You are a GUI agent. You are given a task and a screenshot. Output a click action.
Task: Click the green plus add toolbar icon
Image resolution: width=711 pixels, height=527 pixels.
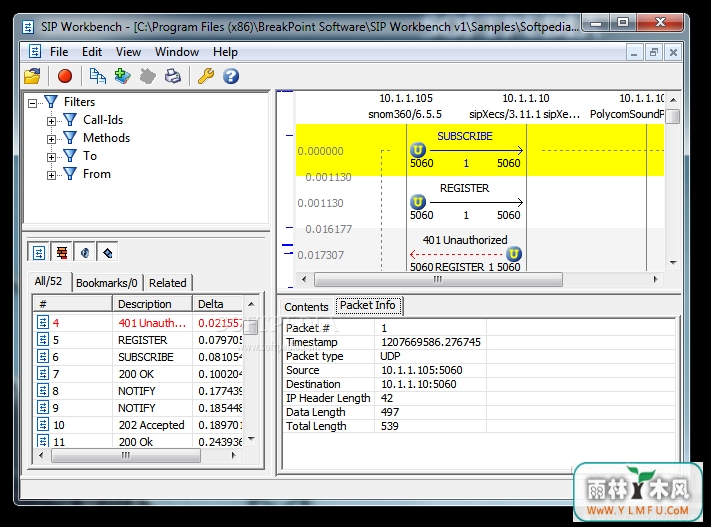pos(122,76)
